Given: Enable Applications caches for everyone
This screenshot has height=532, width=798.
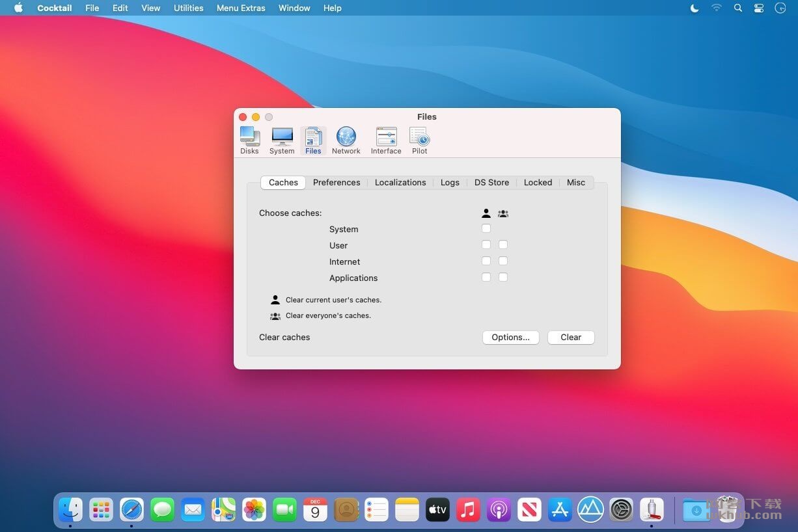Looking at the screenshot, I should tap(503, 277).
